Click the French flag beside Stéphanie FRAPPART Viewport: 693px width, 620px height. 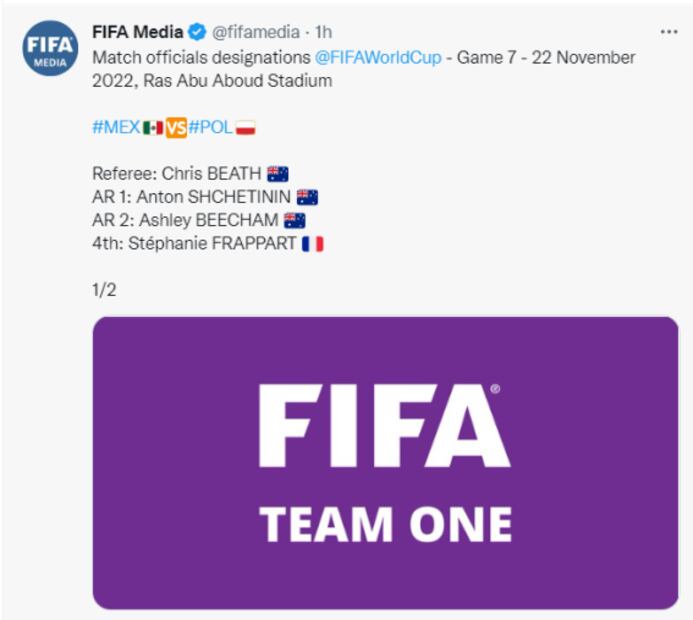tap(312, 244)
